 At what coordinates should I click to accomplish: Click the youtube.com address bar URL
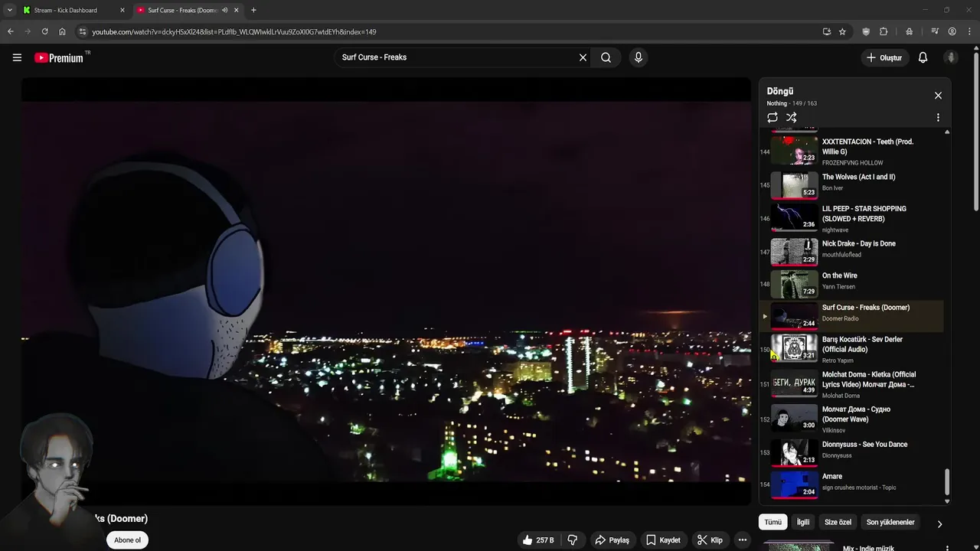(x=234, y=32)
